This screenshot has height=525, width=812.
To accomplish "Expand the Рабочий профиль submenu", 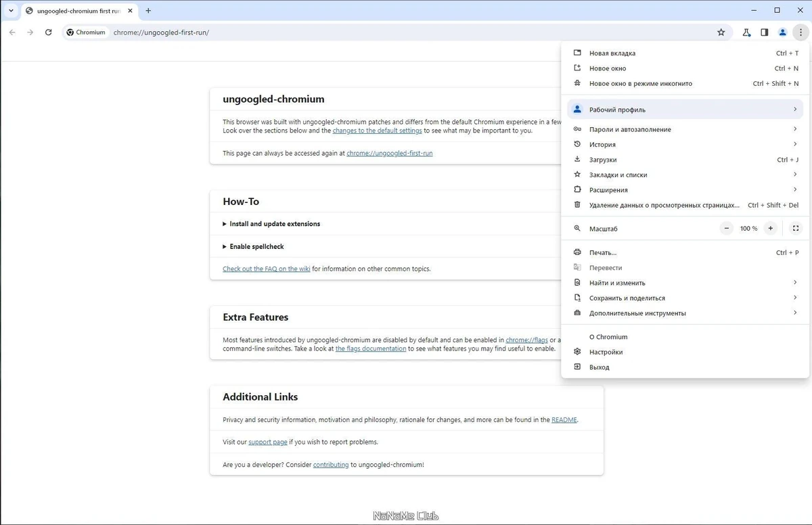I will tap(685, 110).
